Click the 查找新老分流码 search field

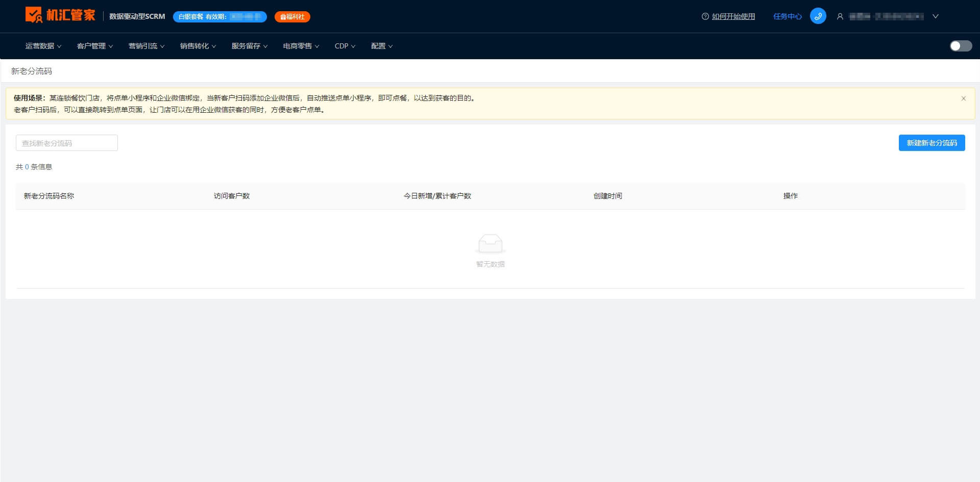pos(67,143)
